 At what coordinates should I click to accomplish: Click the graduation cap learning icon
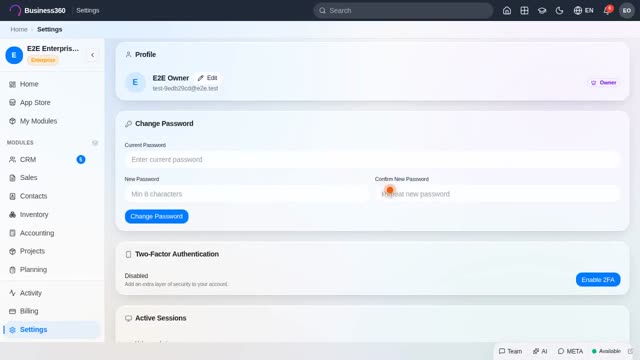[x=542, y=11]
